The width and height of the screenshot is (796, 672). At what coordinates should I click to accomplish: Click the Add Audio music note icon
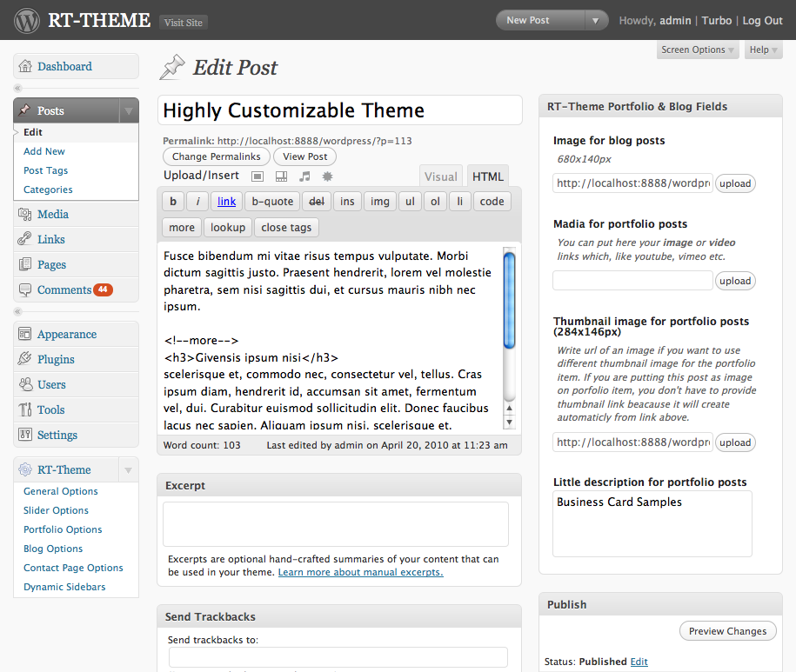[304, 176]
